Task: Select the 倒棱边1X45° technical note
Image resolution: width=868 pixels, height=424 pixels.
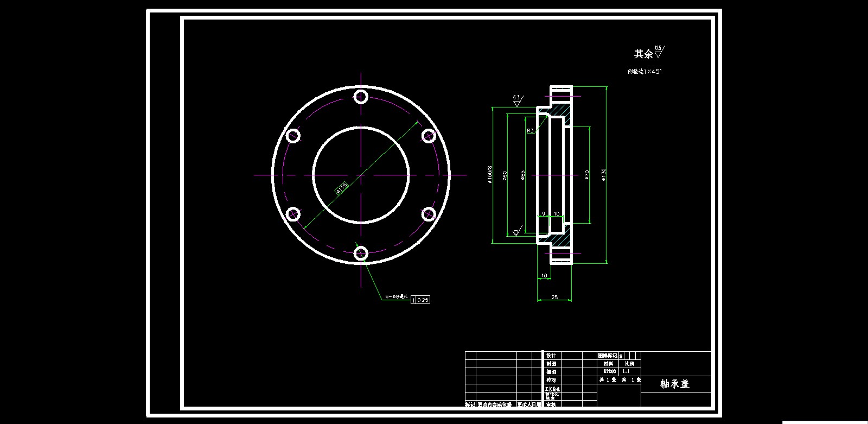Action: click(644, 71)
